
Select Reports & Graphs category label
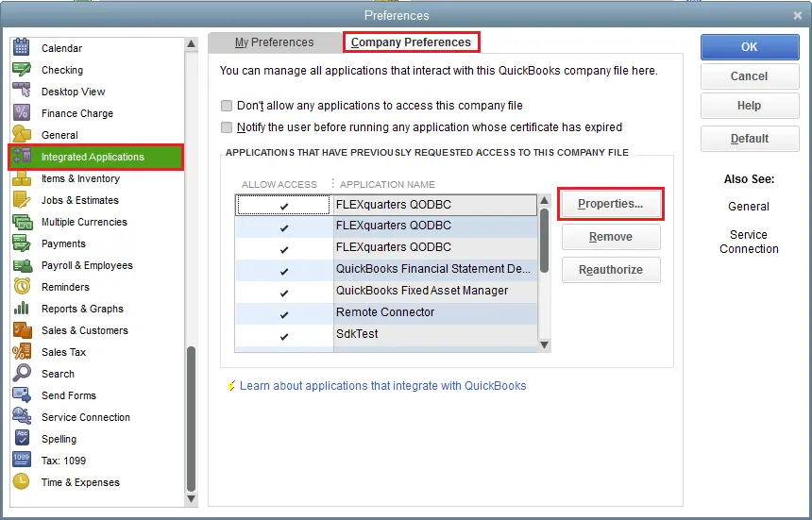82,309
